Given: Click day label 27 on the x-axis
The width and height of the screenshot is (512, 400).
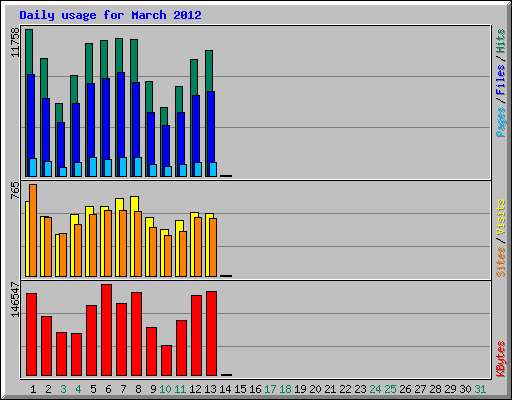Looking at the screenshot, I should click(x=420, y=389).
